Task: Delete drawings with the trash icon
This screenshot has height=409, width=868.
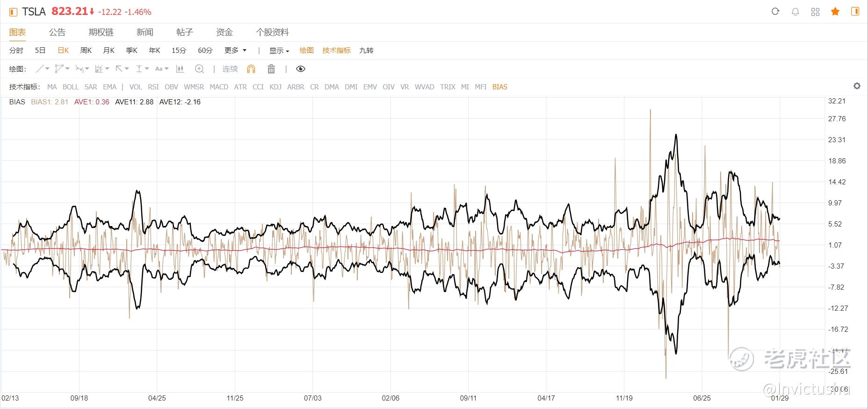Action: (271, 69)
